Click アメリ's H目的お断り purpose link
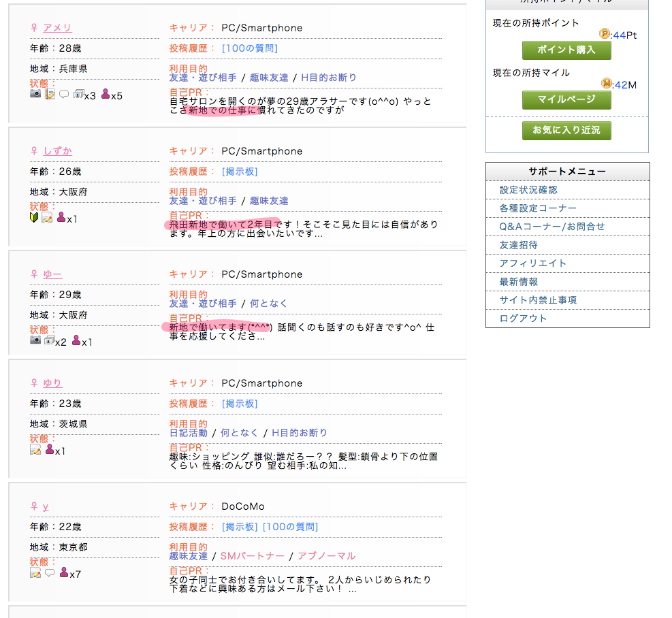 tap(329, 78)
